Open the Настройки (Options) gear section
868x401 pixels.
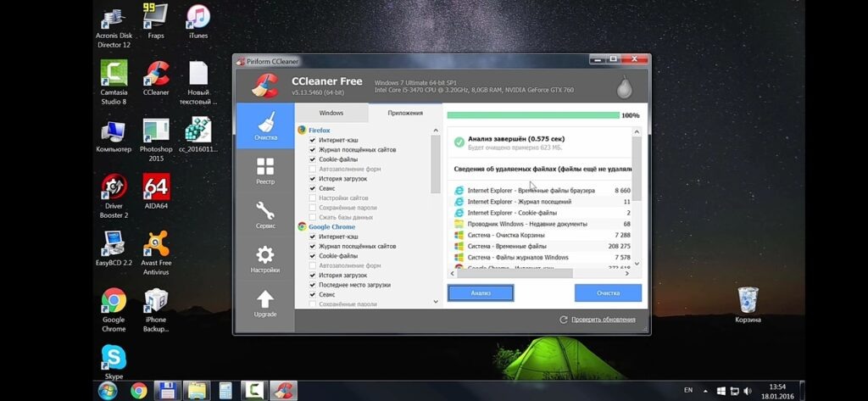(x=265, y=259)
